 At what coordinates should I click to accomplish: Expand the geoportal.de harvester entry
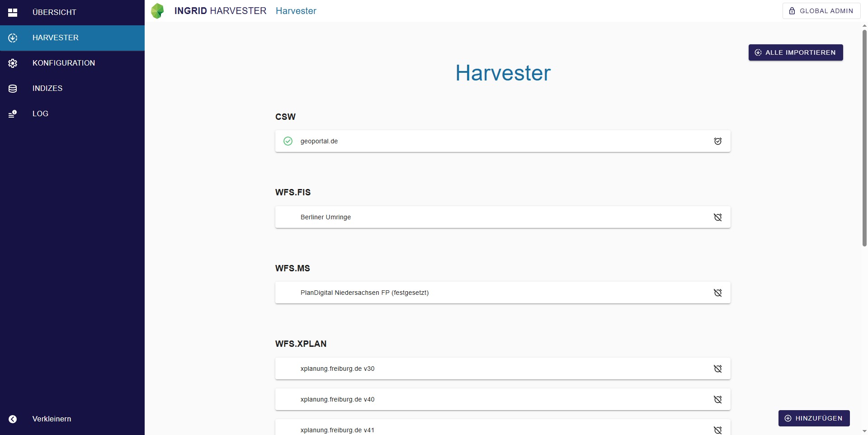pyautogui.click(x=497, y=141)
